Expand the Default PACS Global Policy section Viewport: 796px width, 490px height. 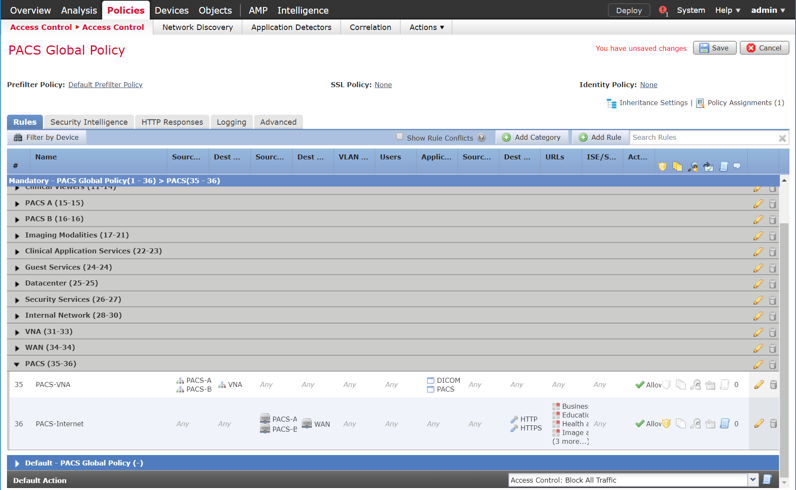(17, 463)
